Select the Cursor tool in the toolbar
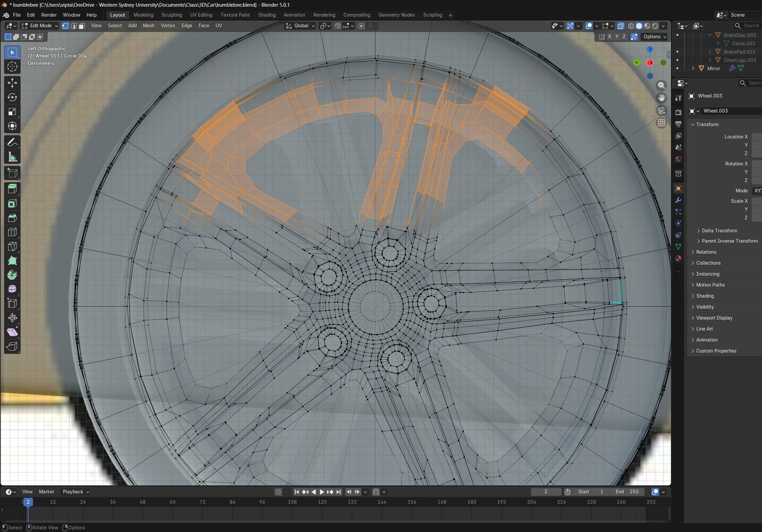 pyautogui.click(x=12, y=67)
